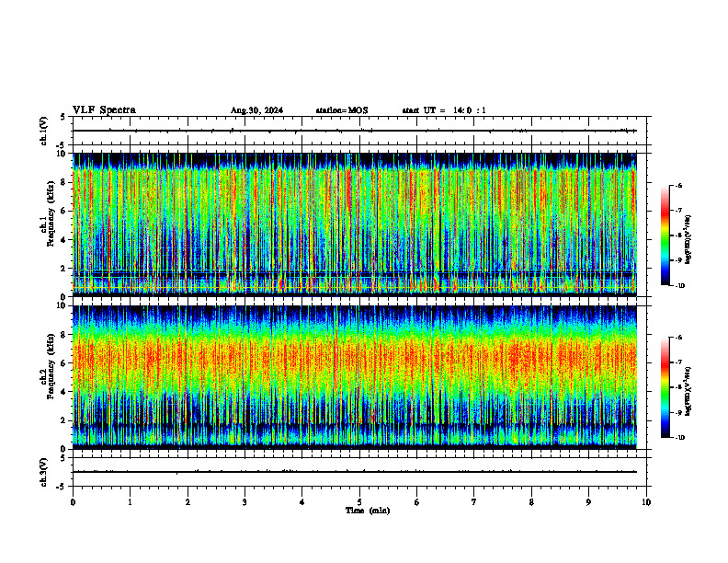Click the ch.2 'Frequency (kHz)' axis label
The width and height of the screenshot is (728, 563).
point(51,366)
